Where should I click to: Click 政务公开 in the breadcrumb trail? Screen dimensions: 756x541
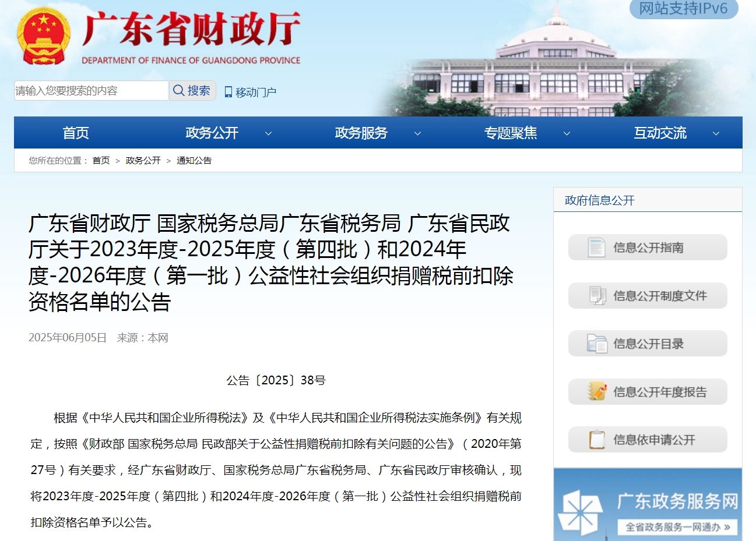click(x=143, y=161)
